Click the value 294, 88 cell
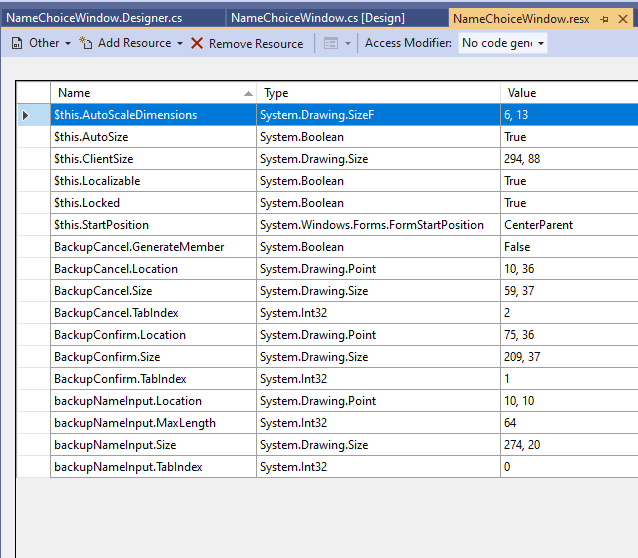 pos(569,159)
